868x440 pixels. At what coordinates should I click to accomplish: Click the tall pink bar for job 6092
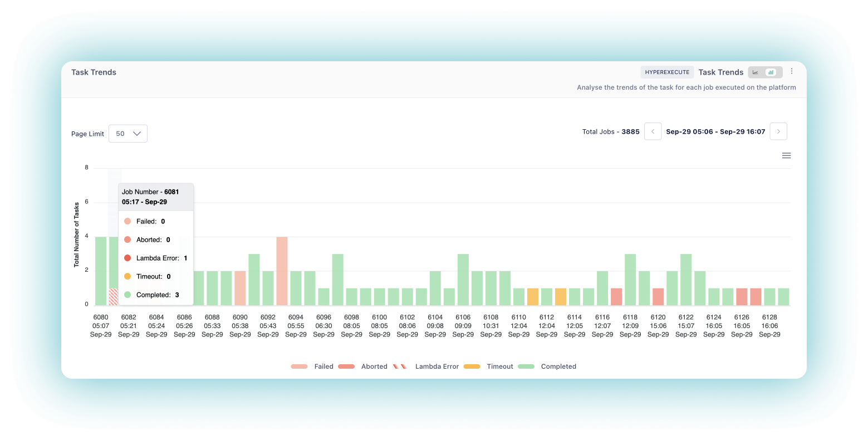pos(282,270)
